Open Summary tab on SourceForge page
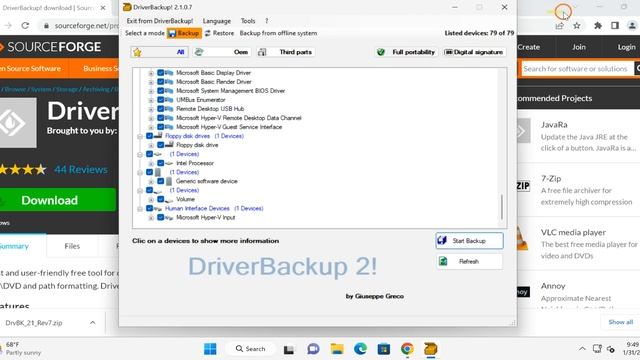This screenshot has width=640, height=360. point(15,246)
